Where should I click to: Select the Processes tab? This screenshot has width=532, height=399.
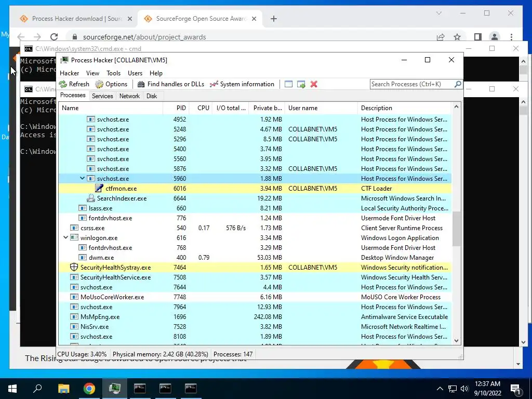(x=73, y=96)
